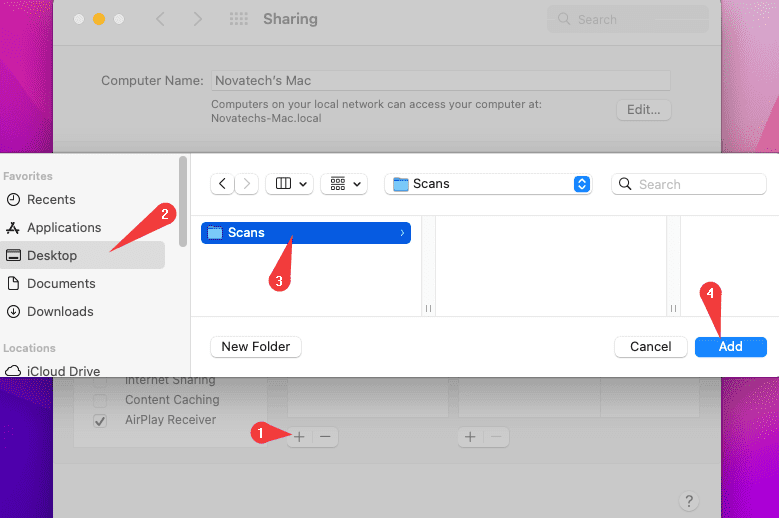
Task: Open the icon grouping options dropdown
Action: tap(345, 184)
